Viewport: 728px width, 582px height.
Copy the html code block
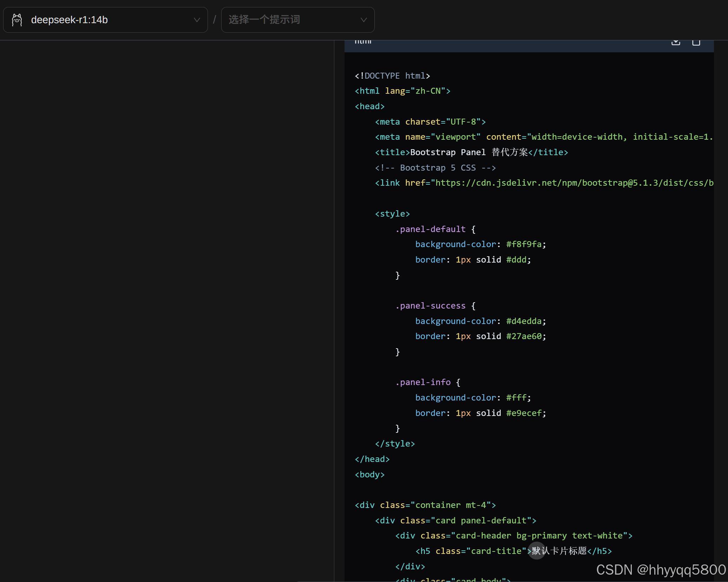coord(696,42)
